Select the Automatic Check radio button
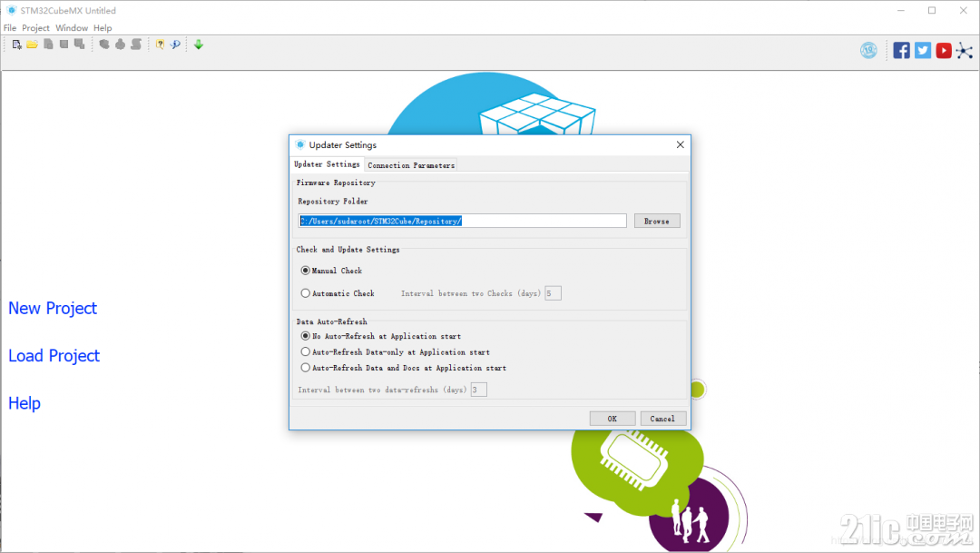This screenshot has height=553, width=980. point(305,292)
